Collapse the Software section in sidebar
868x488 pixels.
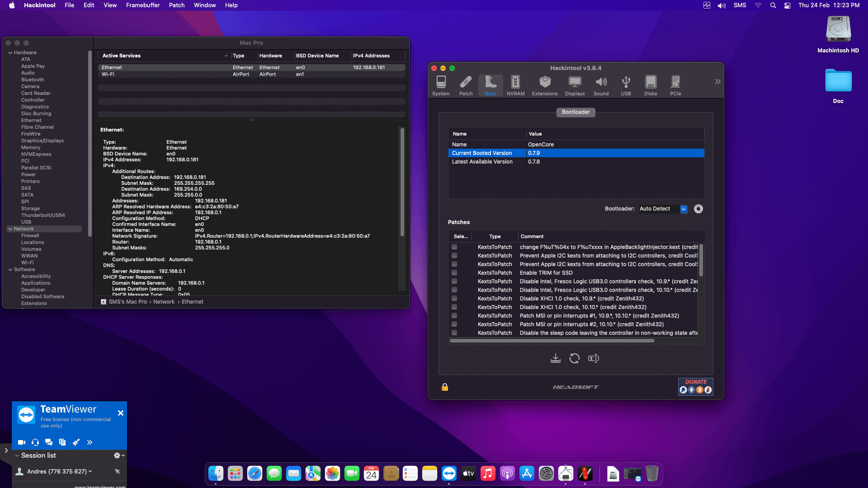point(10,270)
